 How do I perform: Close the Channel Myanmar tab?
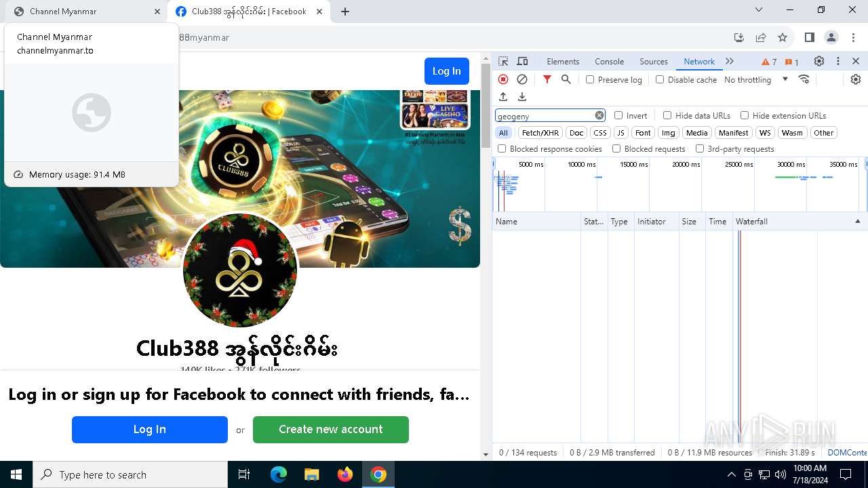coord(157,12)
